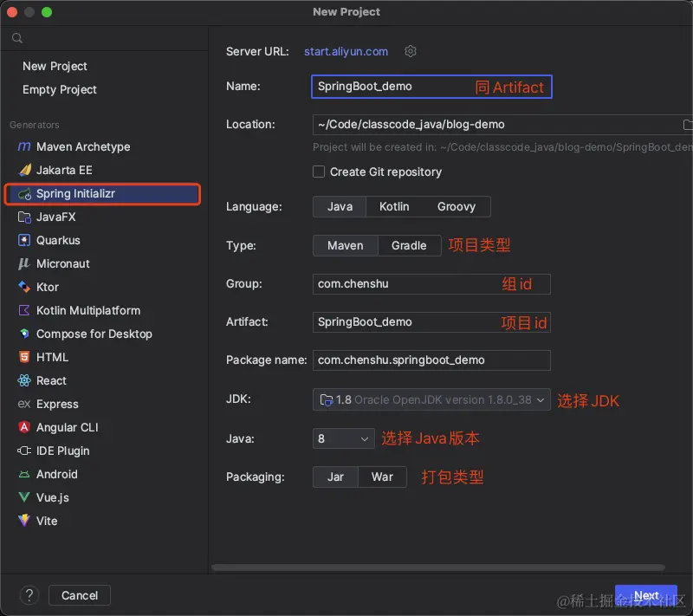Select the Jakarta EE generator label
The image size is (693, 616).
[x=64, y=170]
